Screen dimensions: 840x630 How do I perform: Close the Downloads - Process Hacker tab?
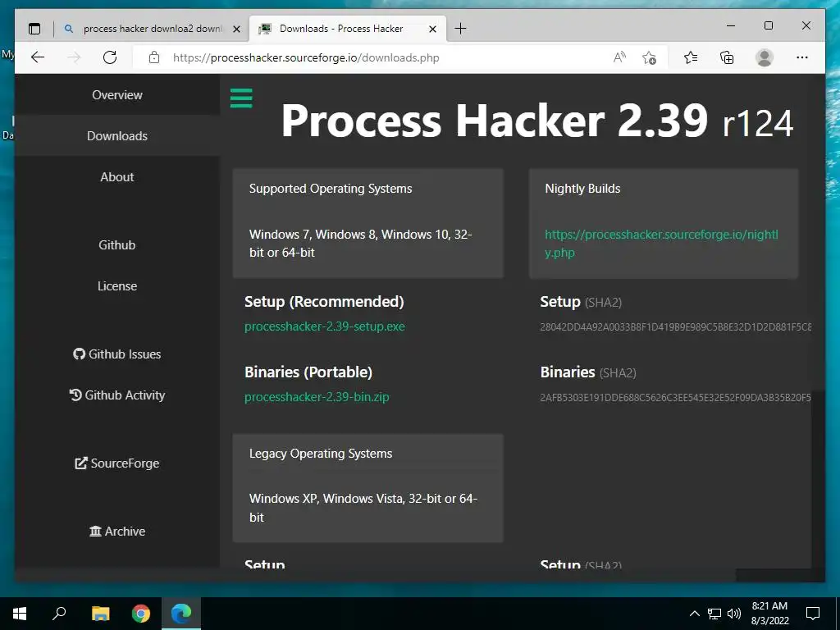click(433, 29)
